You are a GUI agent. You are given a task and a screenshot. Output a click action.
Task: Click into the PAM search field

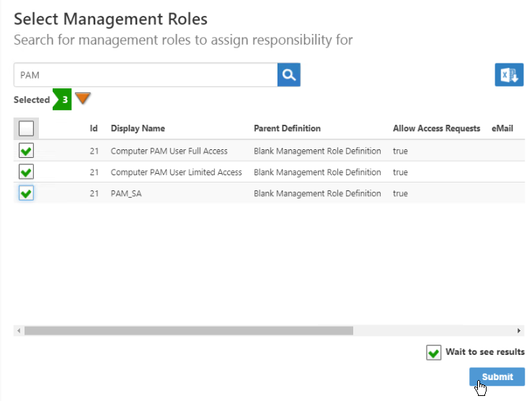[x=145, y=75]
